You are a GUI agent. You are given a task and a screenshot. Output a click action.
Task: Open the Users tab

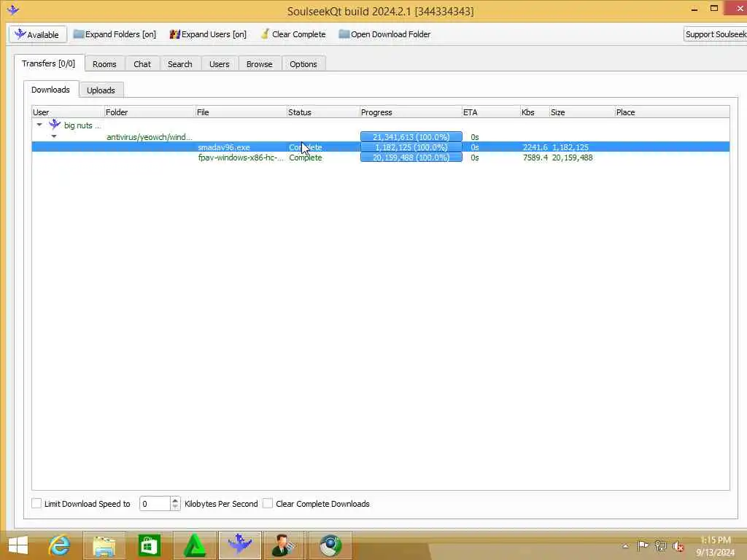coord(219,64)
